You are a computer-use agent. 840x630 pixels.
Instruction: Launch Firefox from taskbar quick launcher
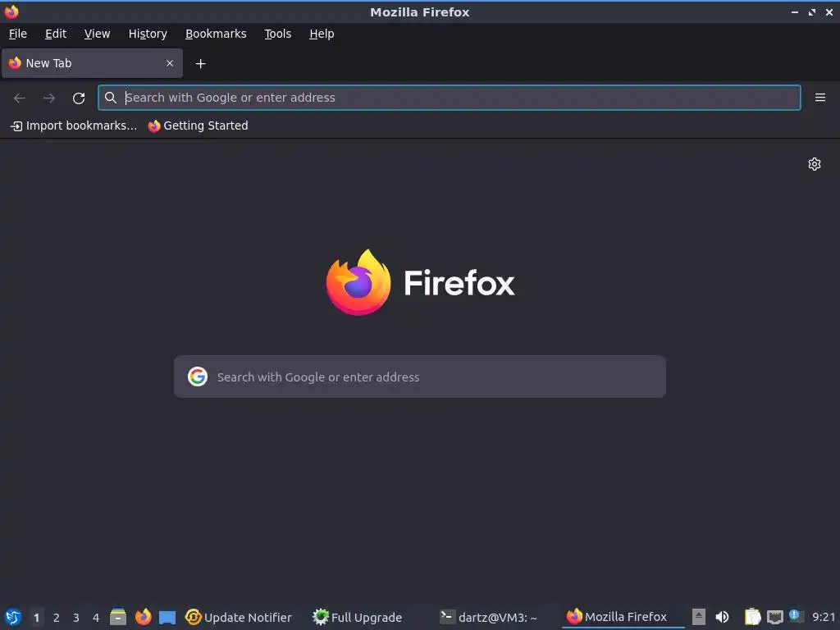click(143, 617)
